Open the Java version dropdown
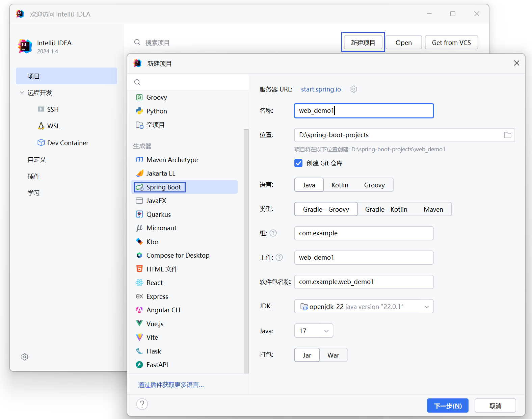This screenshot has height=419, width=532. point(314,331)
